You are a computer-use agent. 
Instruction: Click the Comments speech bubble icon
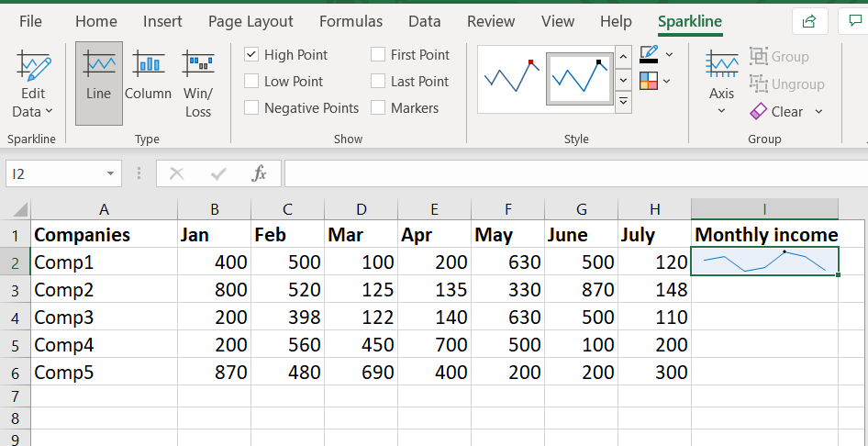coord(855,22)
